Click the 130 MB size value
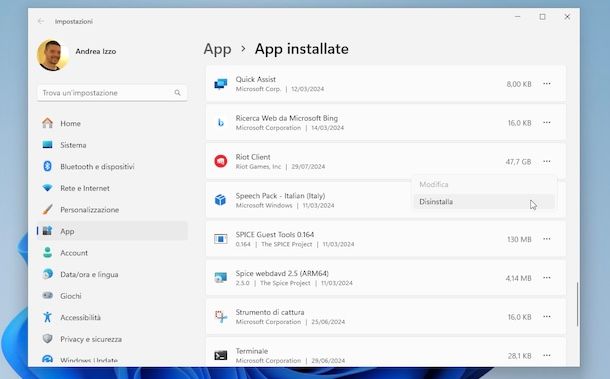610x379 pixels. point(519,239)
